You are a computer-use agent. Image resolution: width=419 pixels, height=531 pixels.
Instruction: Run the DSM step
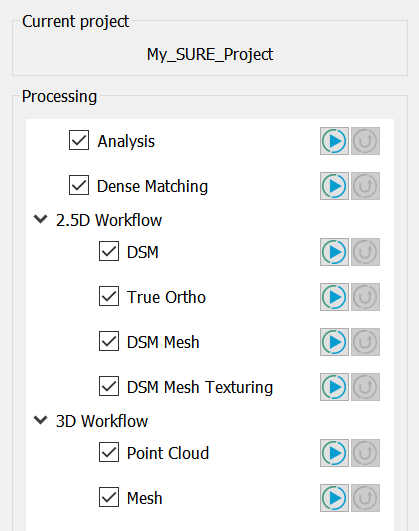[334, 252]
